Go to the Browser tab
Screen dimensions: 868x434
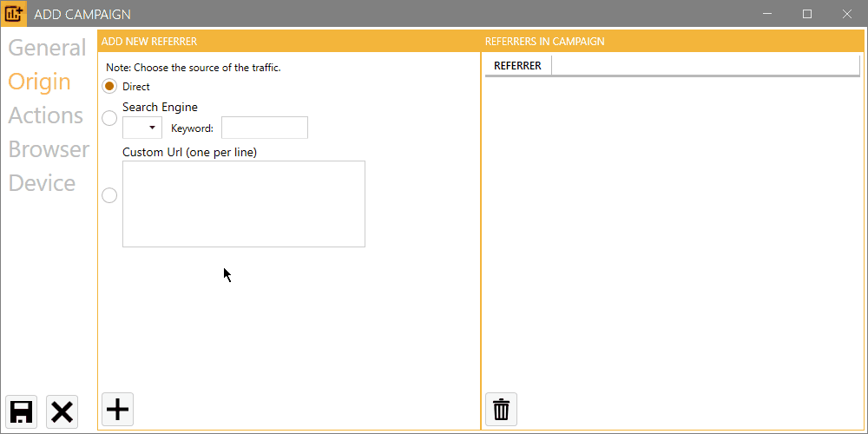(49, 149)
